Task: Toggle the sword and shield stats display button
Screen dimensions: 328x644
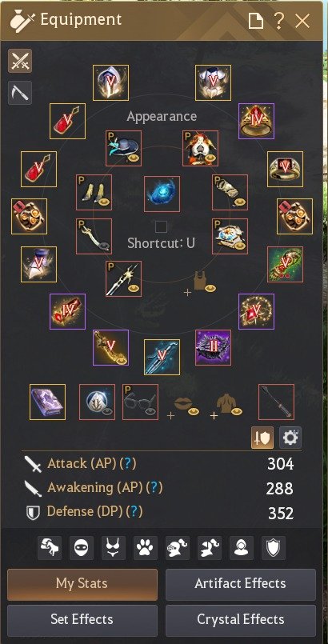Action: 262,438
